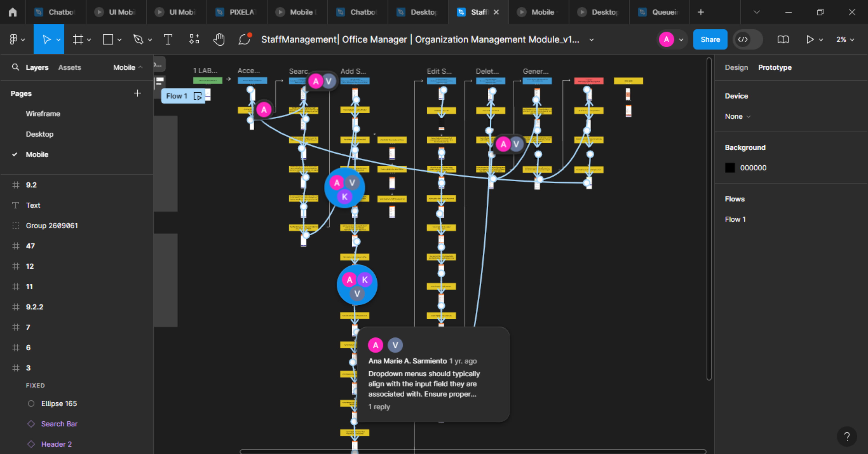Click the blue Share button
This screenshot has height=454, width=868.
(710, 39)
